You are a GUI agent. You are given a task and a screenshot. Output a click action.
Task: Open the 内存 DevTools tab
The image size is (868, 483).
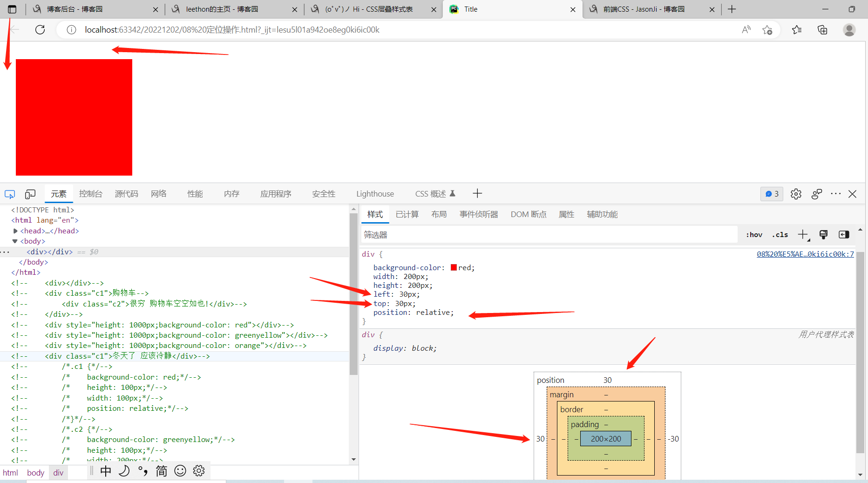(x=231, y=194)
